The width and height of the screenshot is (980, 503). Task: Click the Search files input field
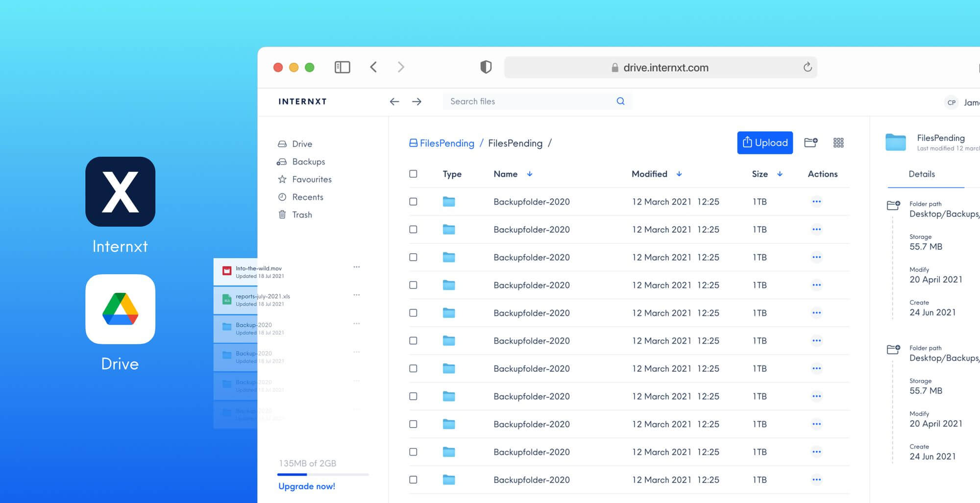pos(519,101)
